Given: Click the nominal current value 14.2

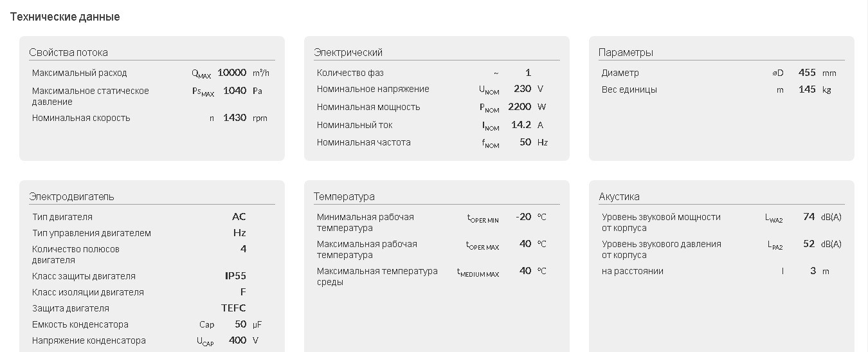Looking at the screenshot, I should click(521, 125).
